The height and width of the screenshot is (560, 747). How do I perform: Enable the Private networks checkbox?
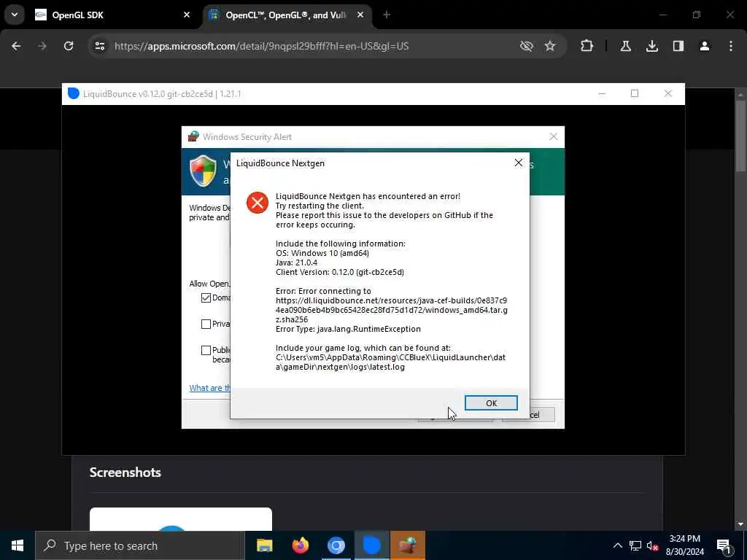pyautogui.click(x=206, y=324)
